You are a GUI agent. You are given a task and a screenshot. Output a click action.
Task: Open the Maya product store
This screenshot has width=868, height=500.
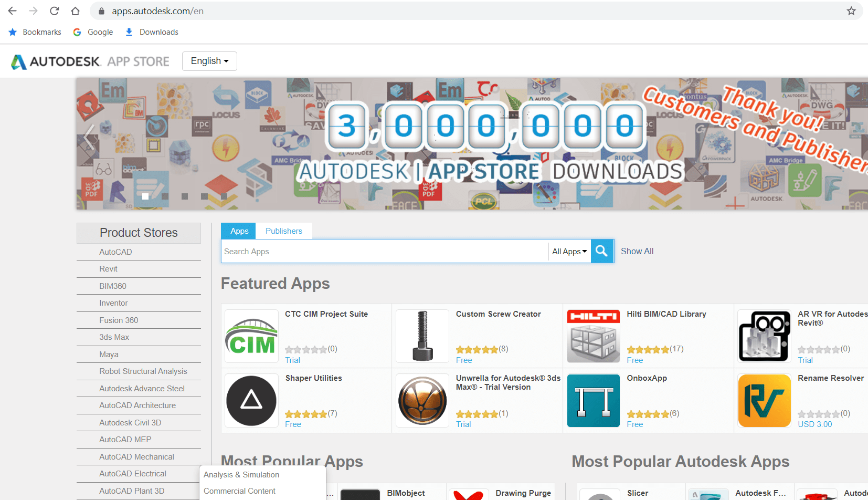coord(139,355)
